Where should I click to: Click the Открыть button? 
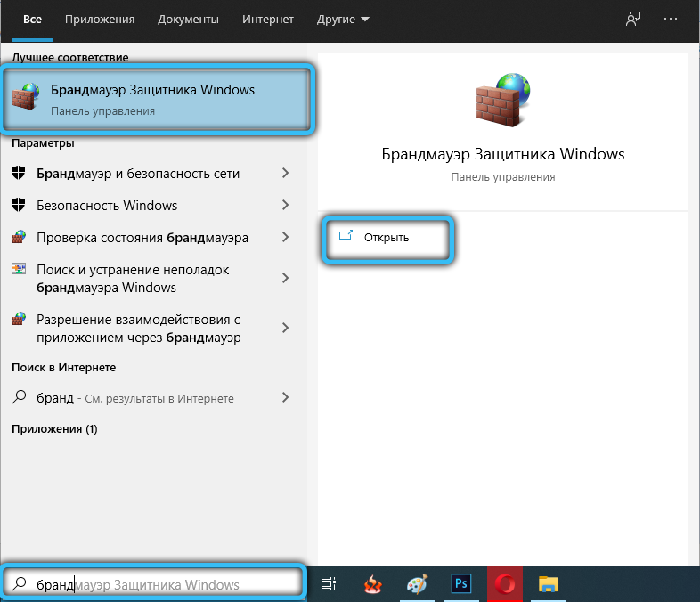(x=387, y=237)
